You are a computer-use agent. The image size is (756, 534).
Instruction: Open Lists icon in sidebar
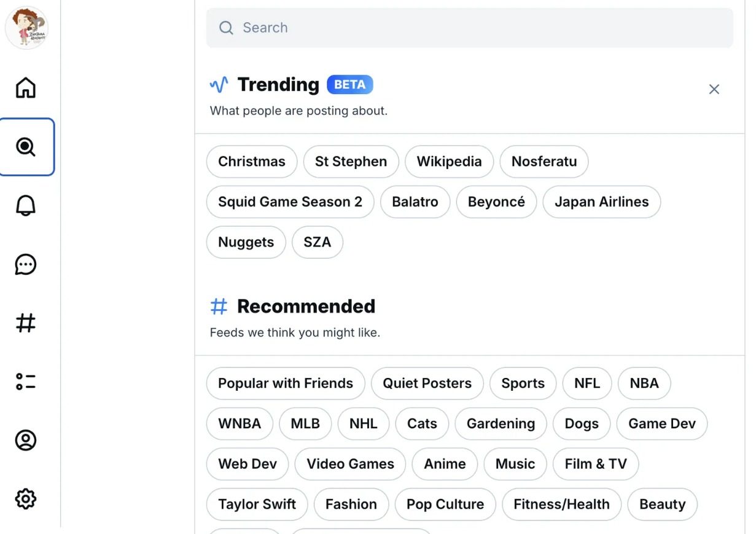click(x=26, y=382)
